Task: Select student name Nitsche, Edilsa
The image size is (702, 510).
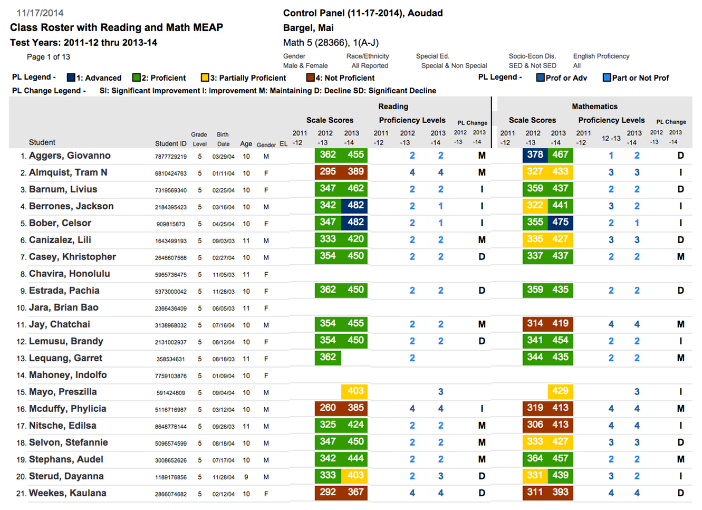Action: (63, 426)
